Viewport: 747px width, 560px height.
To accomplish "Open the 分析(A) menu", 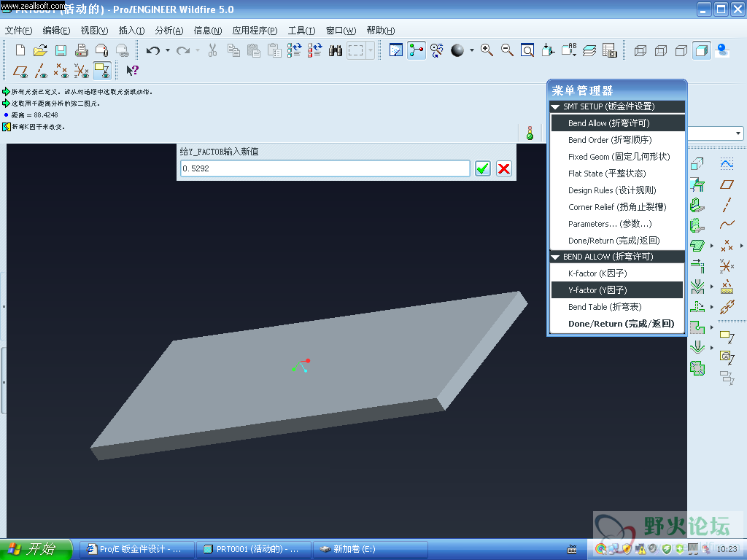I will (169, 31).
